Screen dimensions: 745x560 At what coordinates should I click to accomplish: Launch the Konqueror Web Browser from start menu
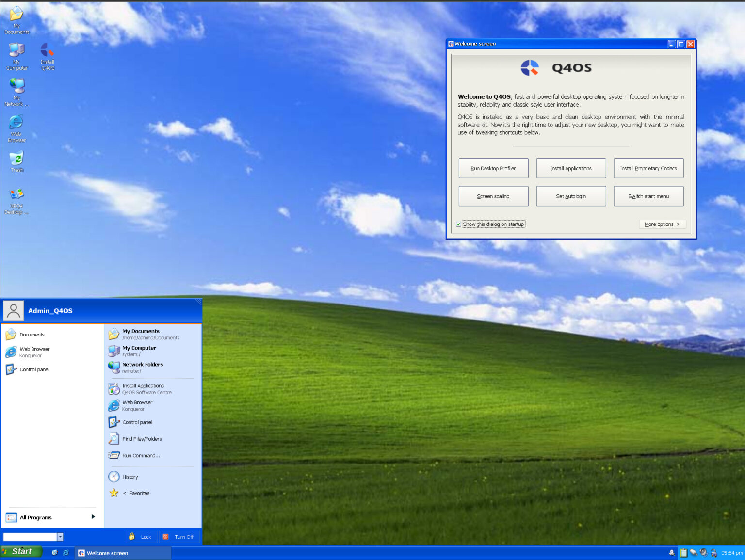(137, 405)
